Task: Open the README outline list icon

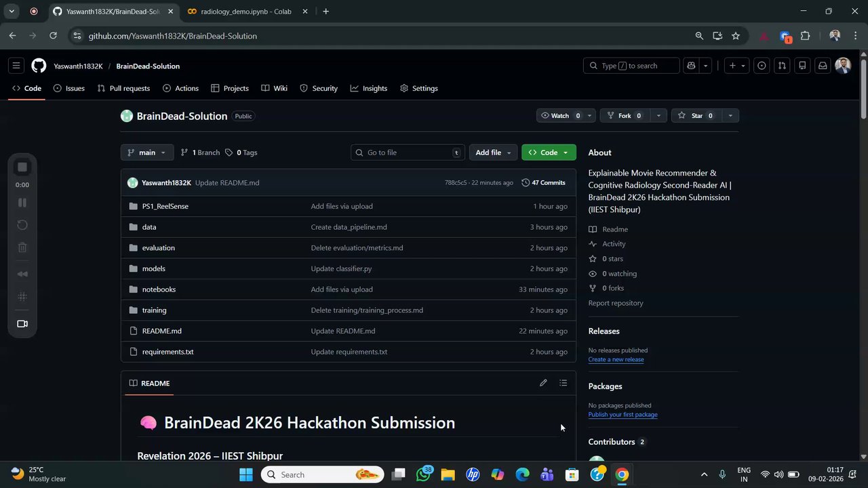Action: (x=563, y=383)
